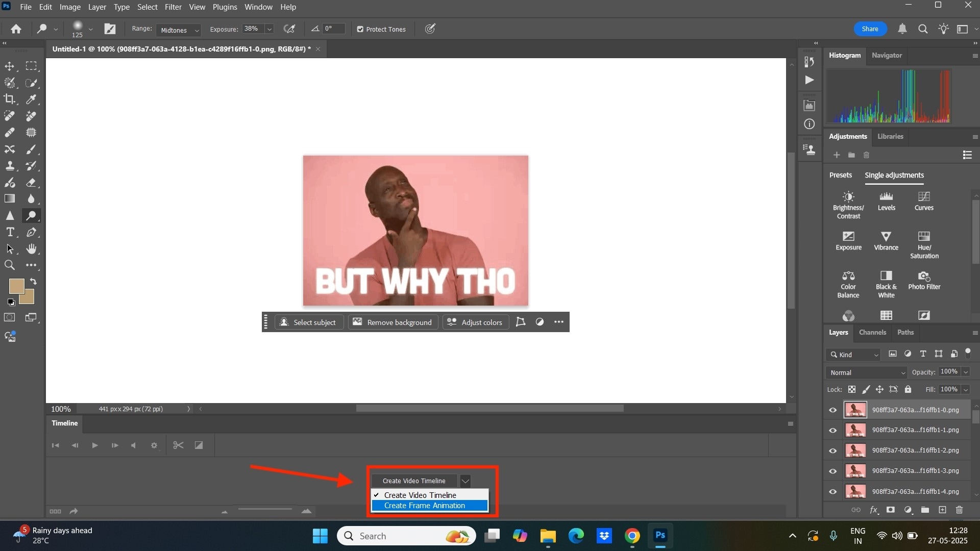Screen dimensions: 980x551
Task: Toggle lock all for layer
Action: click(x=908, y=389)
